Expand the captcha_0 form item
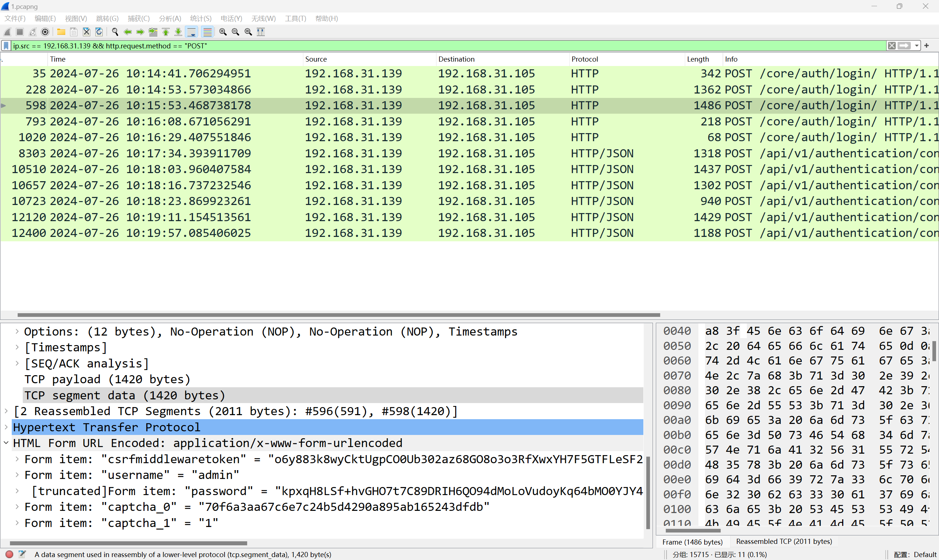 tap(17, 507)
